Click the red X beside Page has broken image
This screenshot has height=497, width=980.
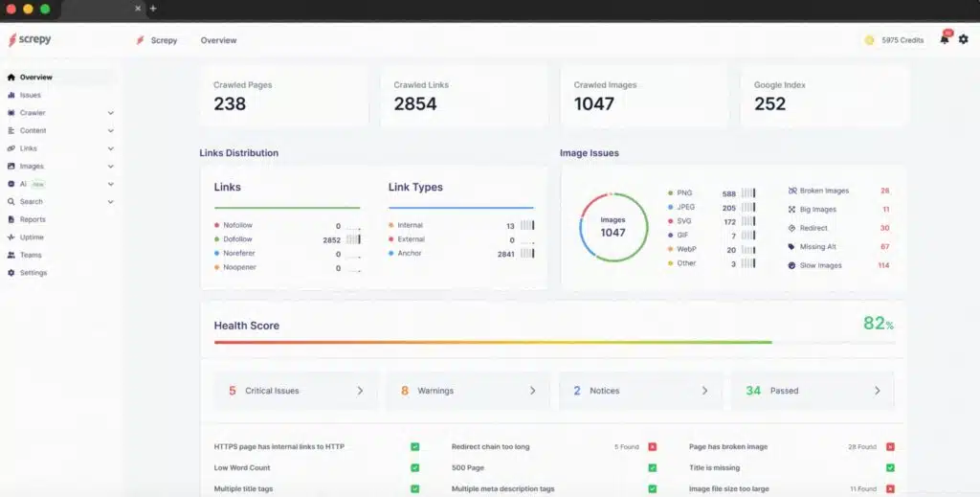890,447
